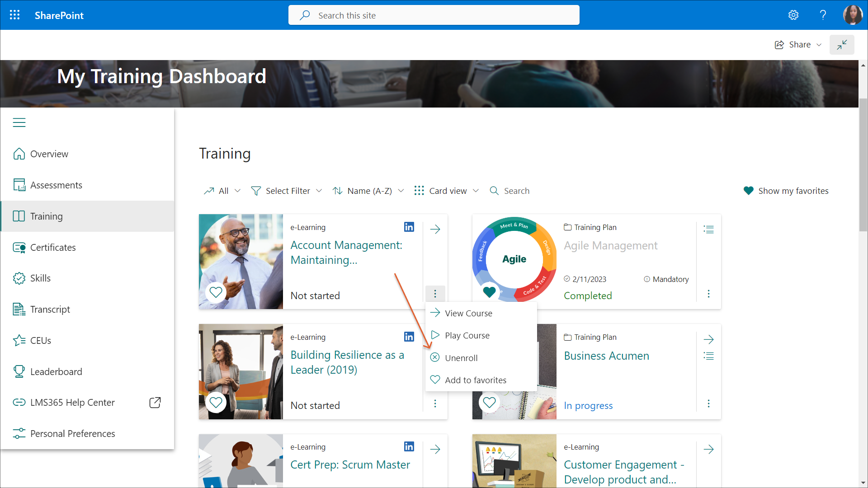The width and height of the screenshot is (868, 488).
Task: Open Certificates in the sidebar
Action: pos(53,247)
